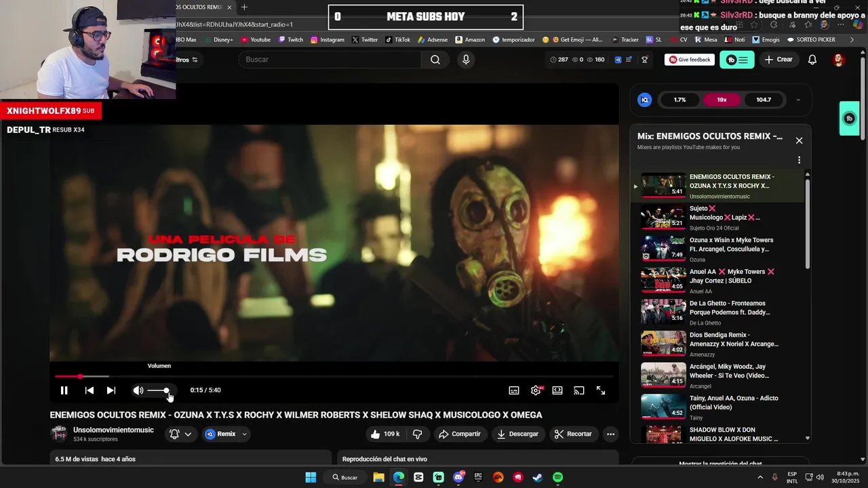Enter fullscreen mode in the player
The image size is (868, 488).
pyautogui.click(x=601, y=390)
